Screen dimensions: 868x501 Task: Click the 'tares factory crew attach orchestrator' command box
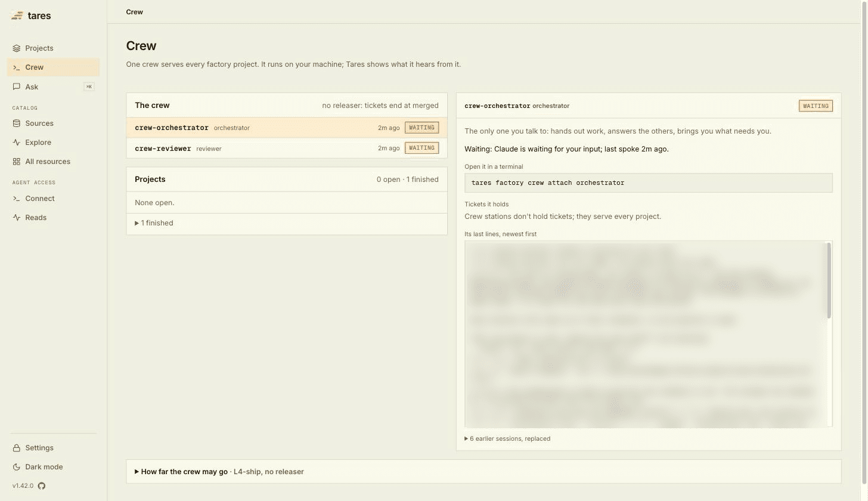pos(649,183)
